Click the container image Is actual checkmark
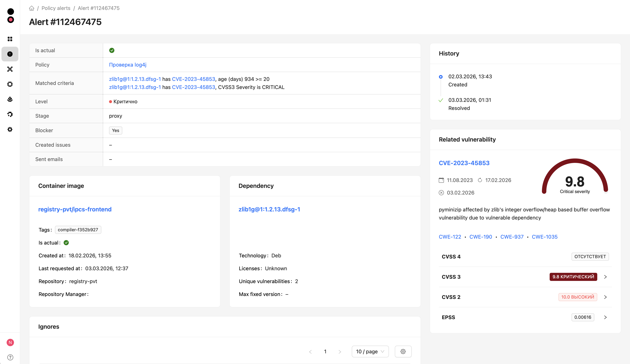This screenshot has height=364, width=630. pyautogui.click(x=66, y=243)
